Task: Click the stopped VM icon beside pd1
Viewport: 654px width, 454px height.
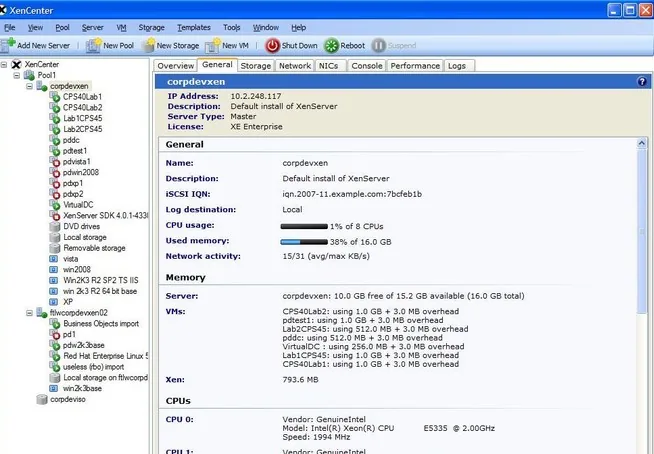Action: (x=55, y=334)
